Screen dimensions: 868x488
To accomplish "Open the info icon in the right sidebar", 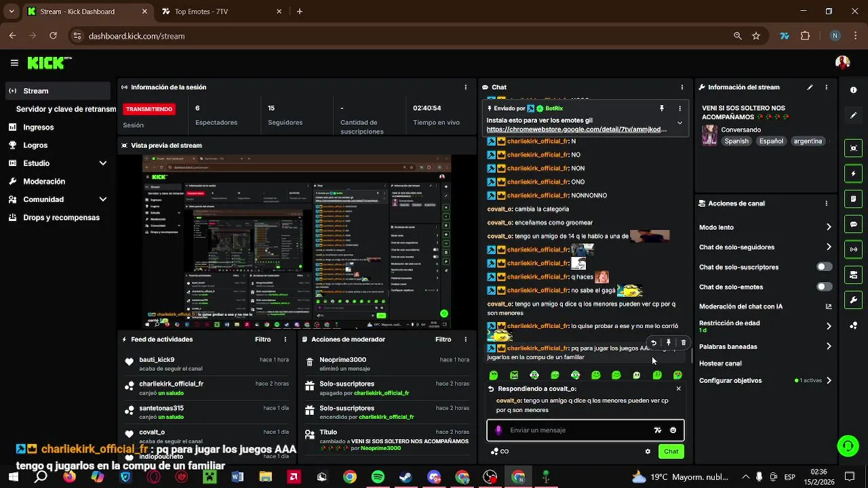I will (x=853, y=89).
